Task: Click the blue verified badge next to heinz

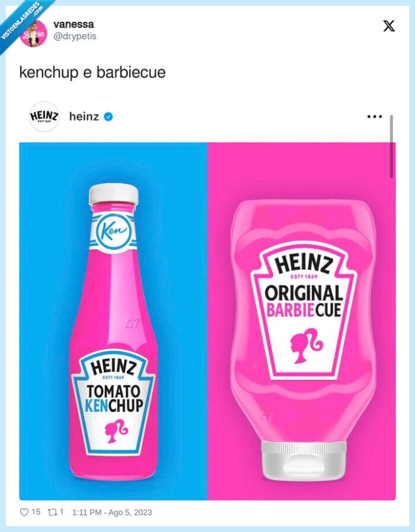Action: point(109,117)
